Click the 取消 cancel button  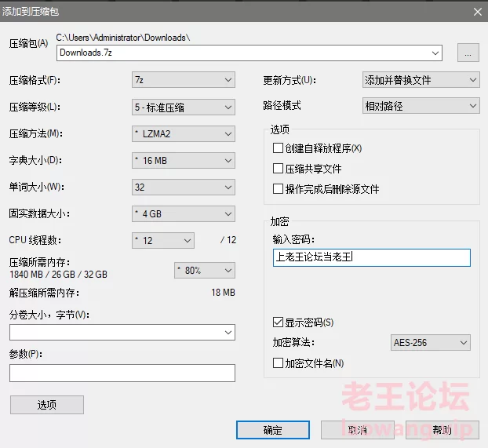point(358,430)
